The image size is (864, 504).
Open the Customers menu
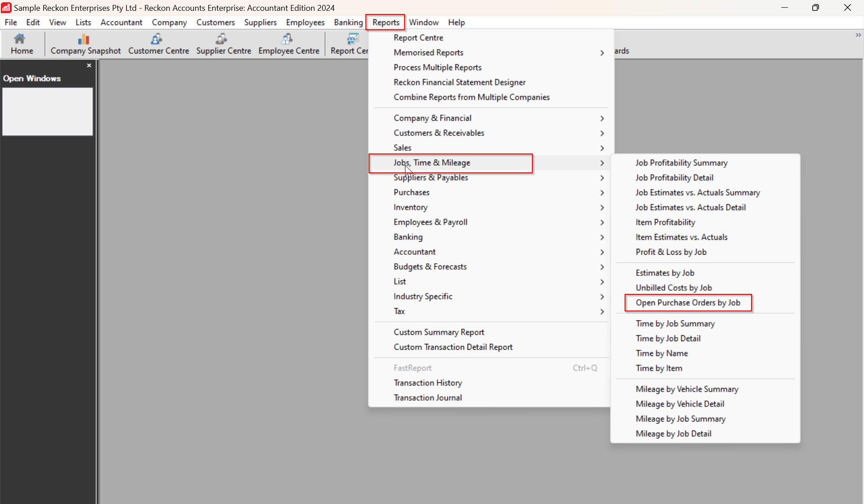click(x=216, y=22)
